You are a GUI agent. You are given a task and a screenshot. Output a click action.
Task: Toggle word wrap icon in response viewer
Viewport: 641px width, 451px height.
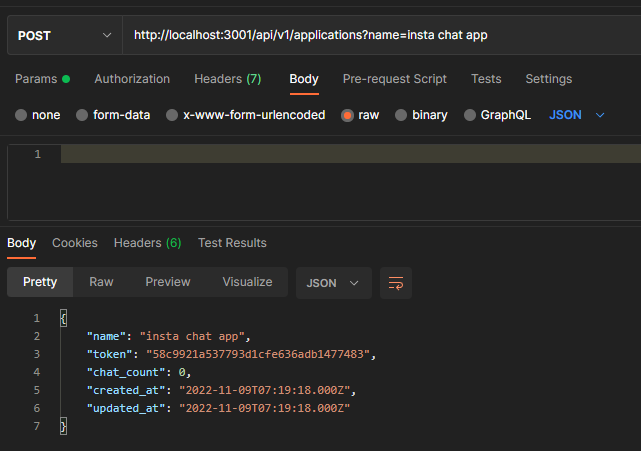[395, 283]
